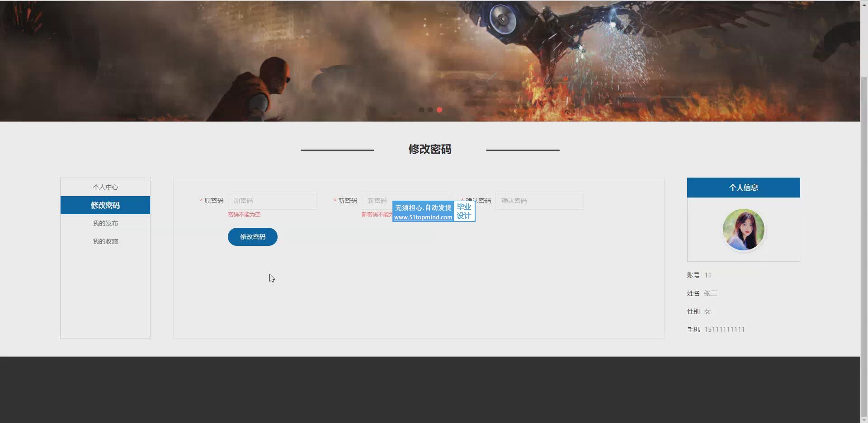Click the gender value 女

point(708,311)
